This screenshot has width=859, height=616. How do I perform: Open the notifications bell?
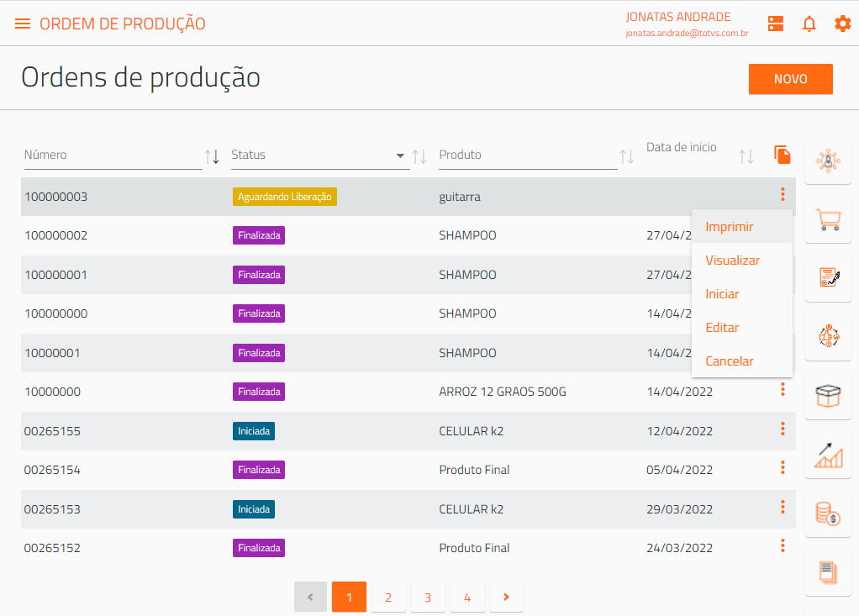pyautogui.click(x=809, y=24)
